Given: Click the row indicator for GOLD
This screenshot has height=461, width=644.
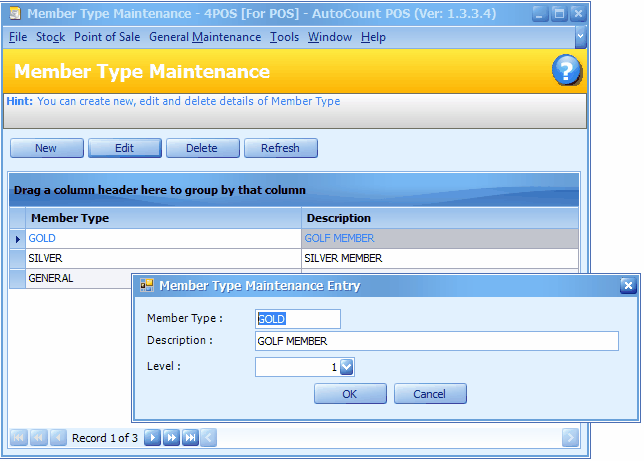Looking at the screenshot, I should 18,239.
